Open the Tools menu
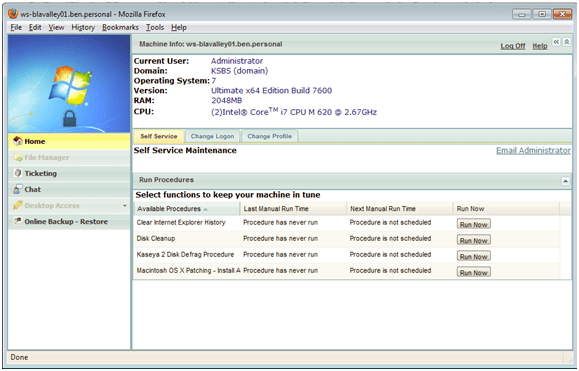Screen dimensions: 579x371 (155, 27)
